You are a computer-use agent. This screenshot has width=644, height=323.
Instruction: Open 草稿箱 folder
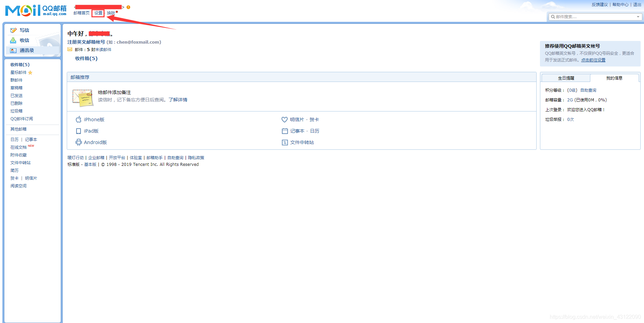pyautogui.click(x=16, y=88)
